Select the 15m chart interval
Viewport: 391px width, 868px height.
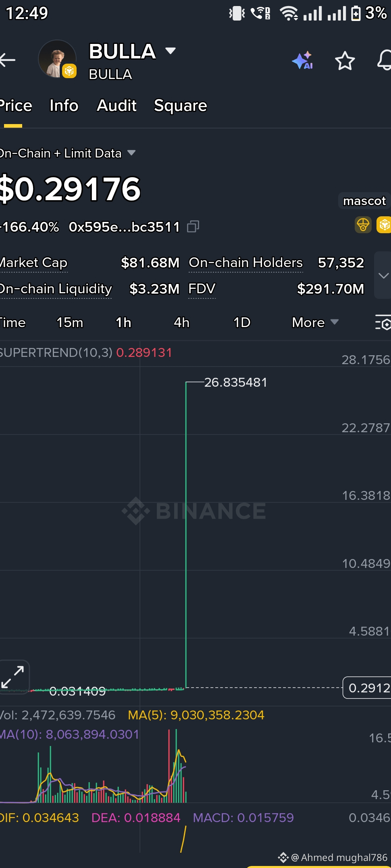click(70, 323)
